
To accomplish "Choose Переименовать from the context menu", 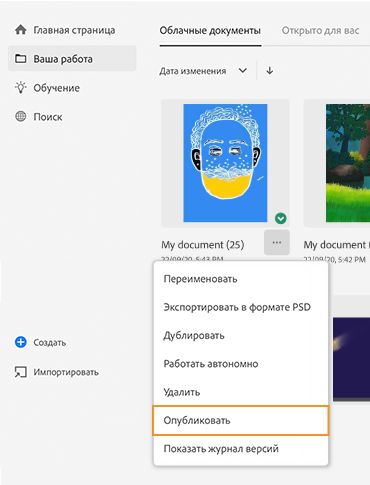I will click(241, 279).
